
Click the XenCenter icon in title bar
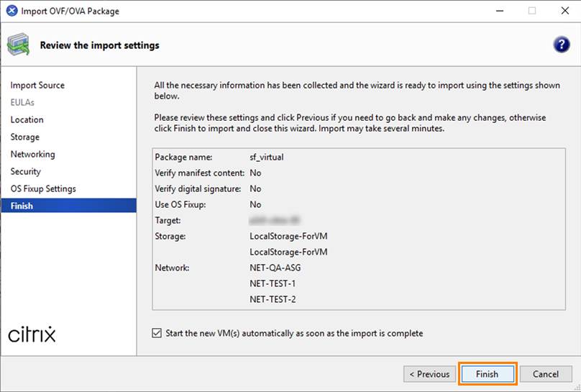(x=11, y=11)
